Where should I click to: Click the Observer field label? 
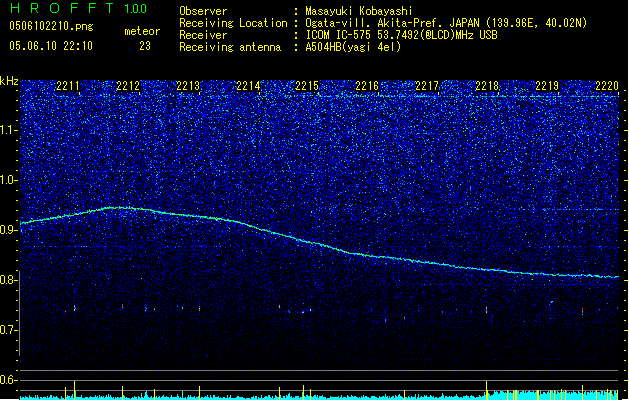(x=203, y=11)
